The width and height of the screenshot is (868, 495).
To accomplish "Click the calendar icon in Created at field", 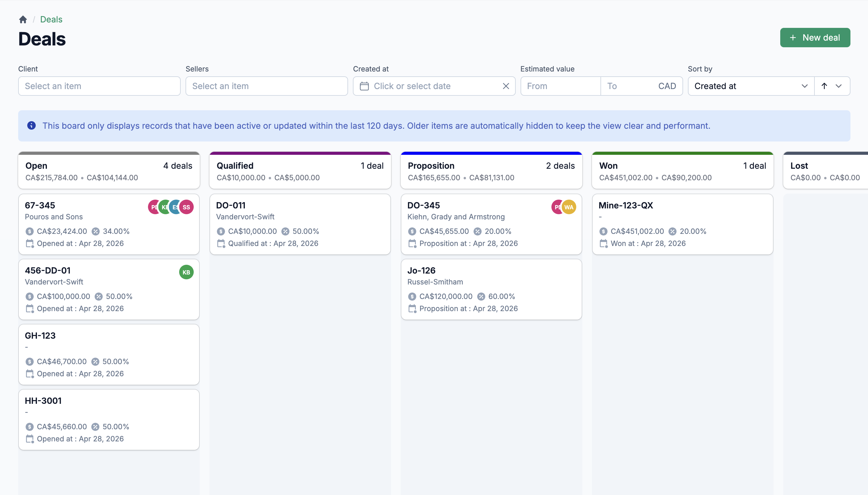I will (x=364, y=86).
